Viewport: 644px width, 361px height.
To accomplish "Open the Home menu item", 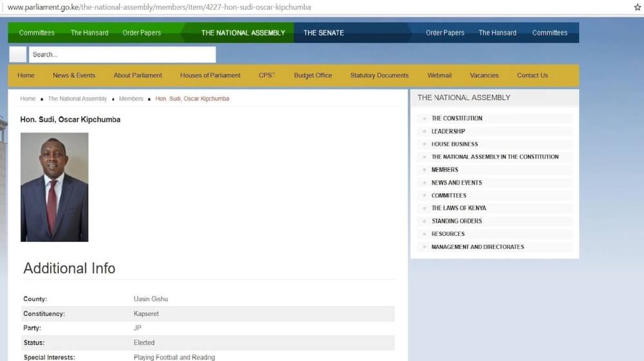I will click(26, 75).
